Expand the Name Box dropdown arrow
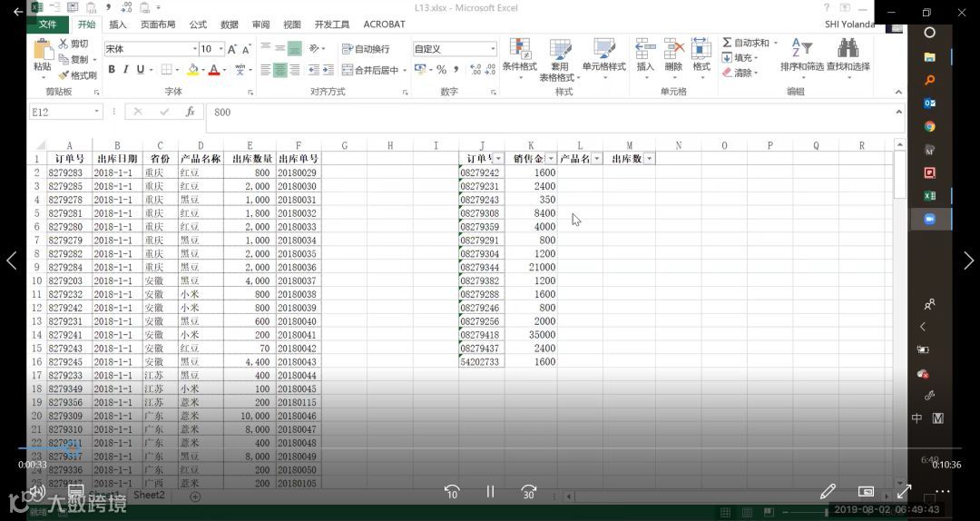This screenshot has width=980, height=521. 96,112
